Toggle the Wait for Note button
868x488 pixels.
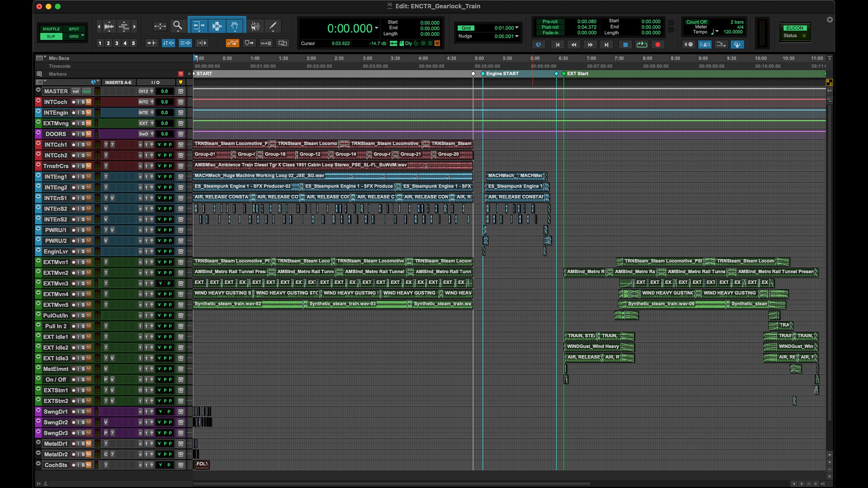[688, 44]
